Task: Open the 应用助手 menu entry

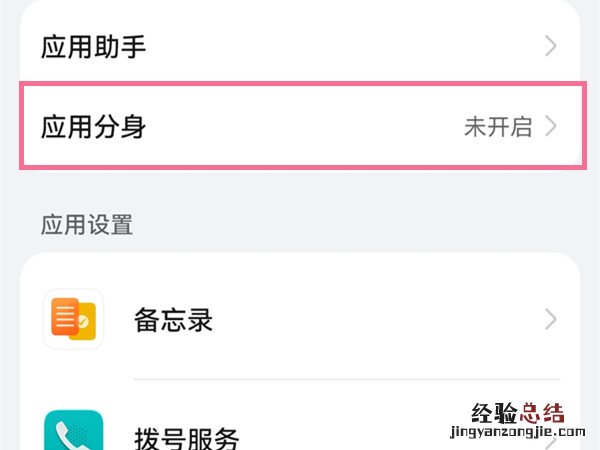Action: coord(94,46)
